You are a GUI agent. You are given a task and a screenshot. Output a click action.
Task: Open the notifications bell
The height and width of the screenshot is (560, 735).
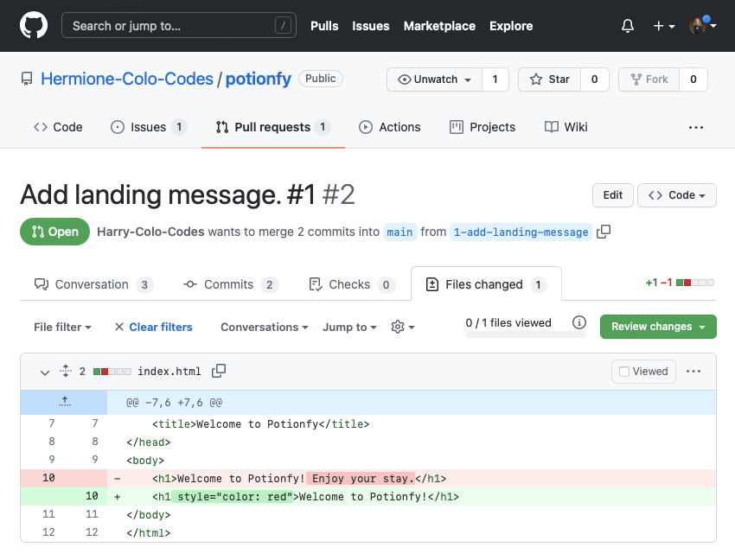point(628,26)
